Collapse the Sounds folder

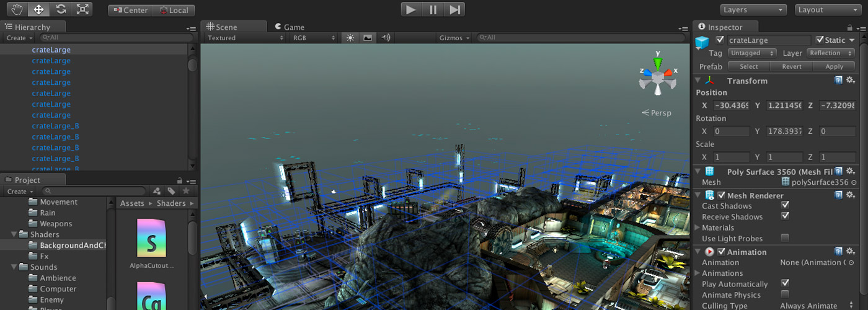pyautogui.click(x=14, y=267)
